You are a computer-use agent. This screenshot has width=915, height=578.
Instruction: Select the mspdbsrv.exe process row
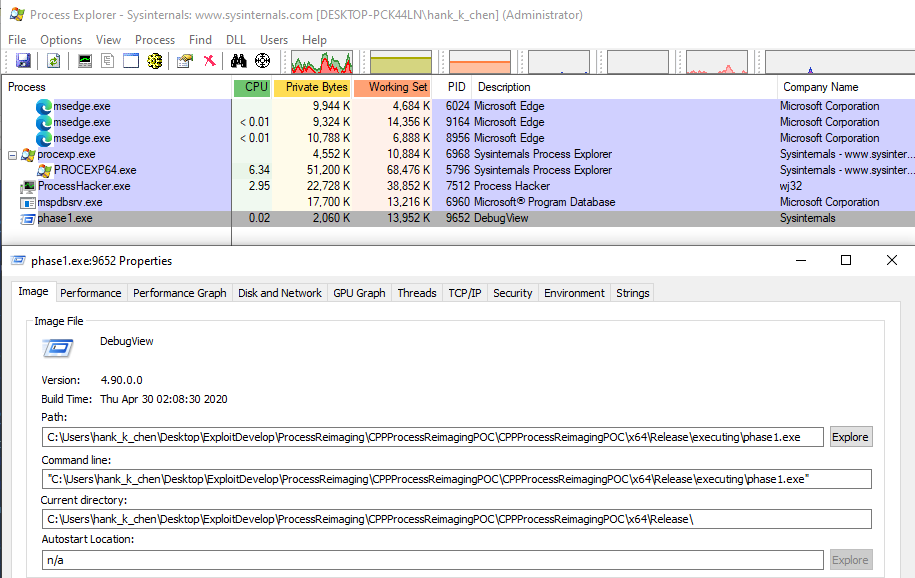tap(459, 202)
